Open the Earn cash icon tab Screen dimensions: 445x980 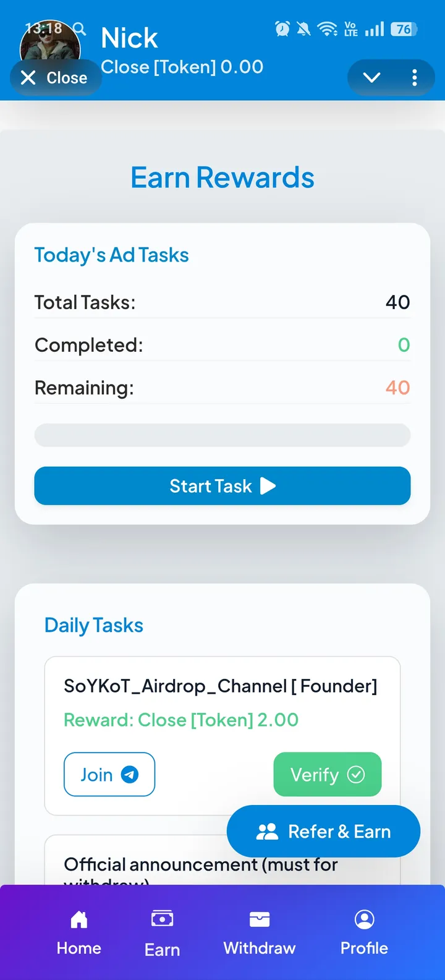[162, 919]
